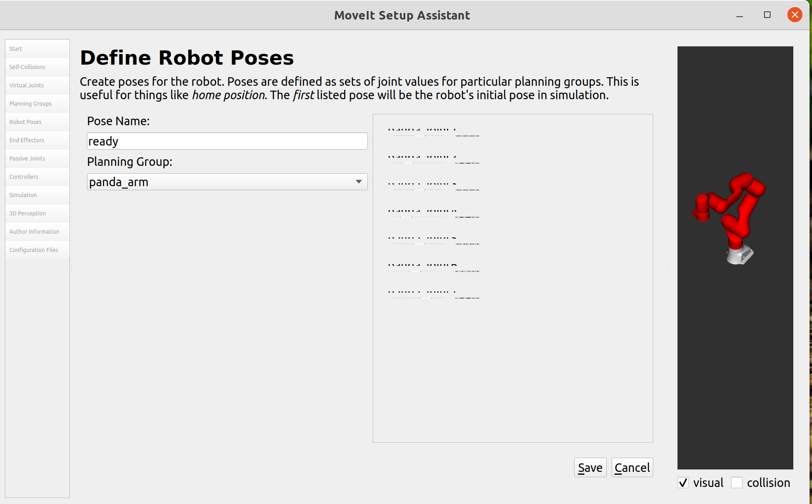Screen dimensions: 812x504
Task: Click inside the Pose Name field
Action: [227, 141]
